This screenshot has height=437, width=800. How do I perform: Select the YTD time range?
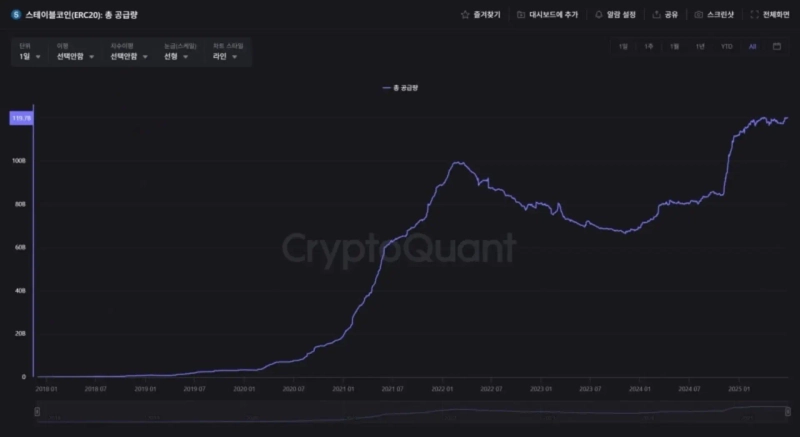727,47
